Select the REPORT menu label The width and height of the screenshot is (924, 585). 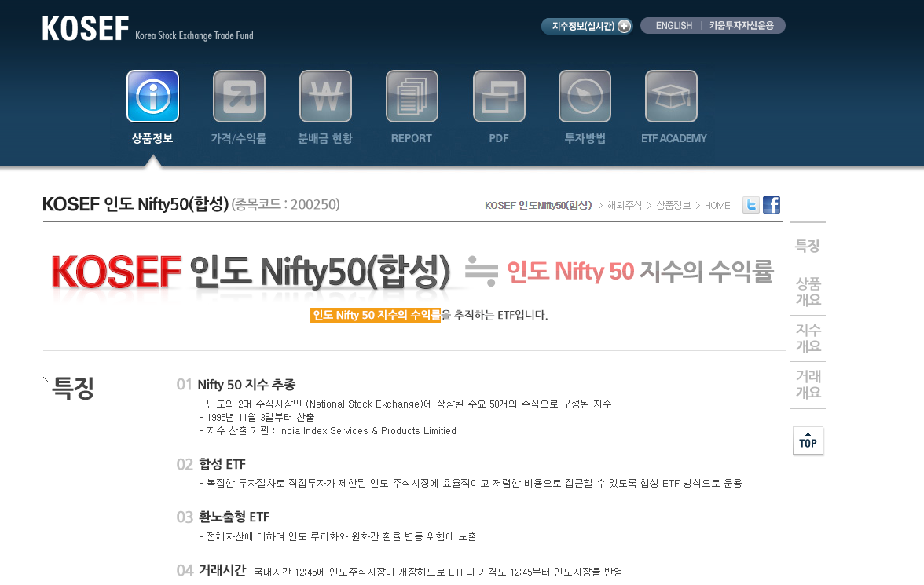pyautogui.click(x=412, y=138)
